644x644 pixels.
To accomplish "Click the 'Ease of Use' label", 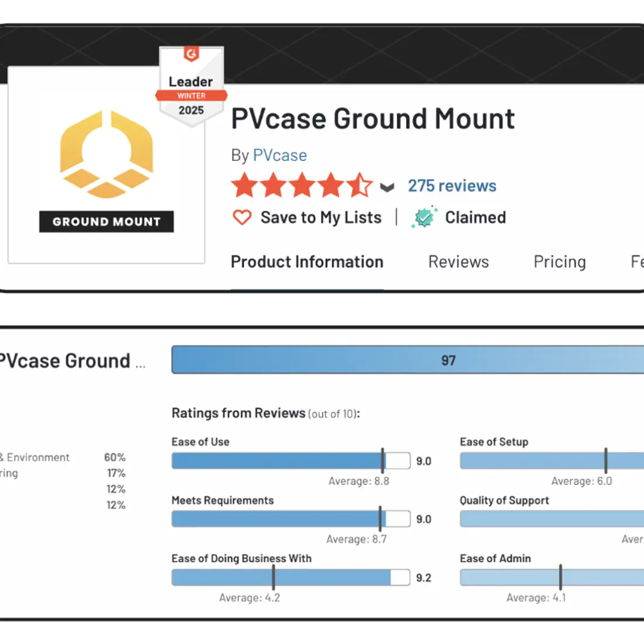I will pyautogui.click(x=200, y=442).
